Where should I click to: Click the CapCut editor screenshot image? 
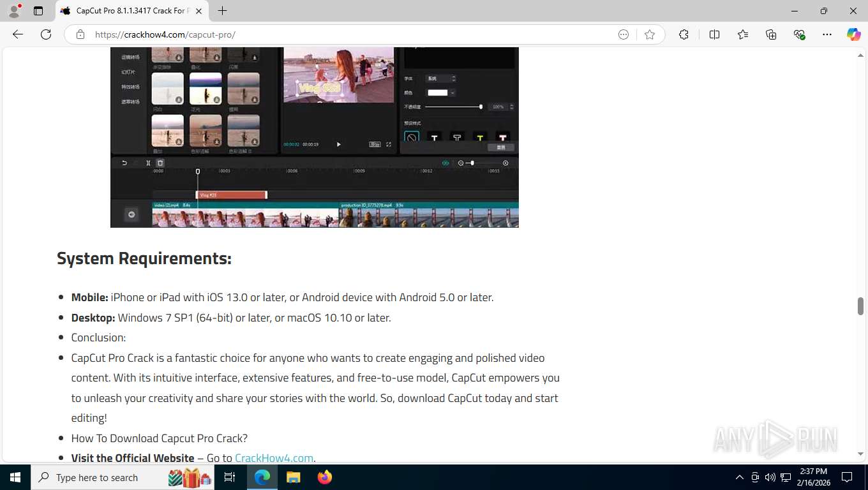click(x=315, y=137)
